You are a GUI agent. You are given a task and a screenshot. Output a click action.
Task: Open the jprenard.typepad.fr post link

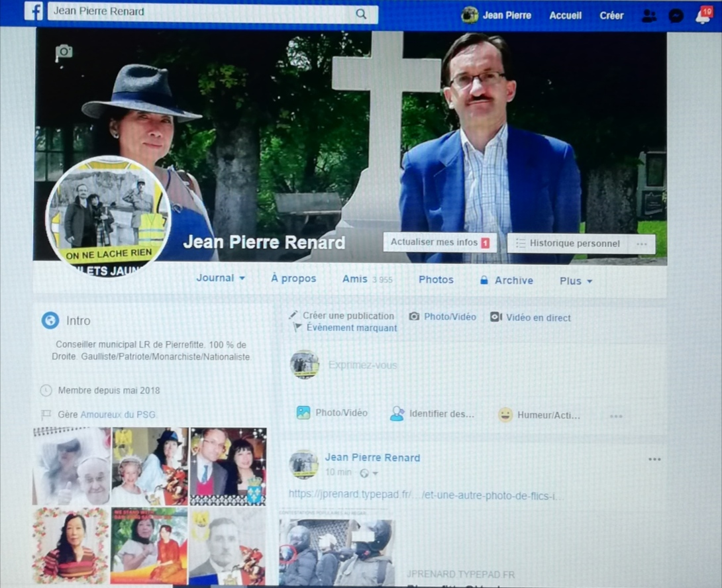tap(426, 495)
